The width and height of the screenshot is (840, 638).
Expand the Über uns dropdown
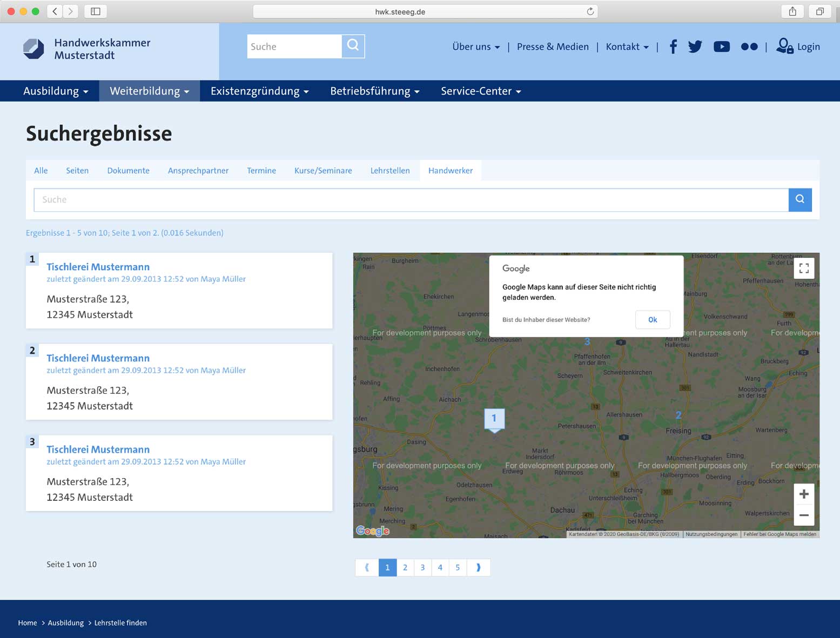[x=476, y=47]
